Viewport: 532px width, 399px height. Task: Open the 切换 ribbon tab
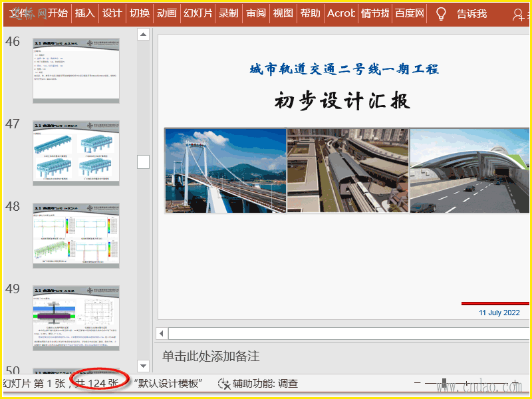pyautogui.click(x=140, y=13)
